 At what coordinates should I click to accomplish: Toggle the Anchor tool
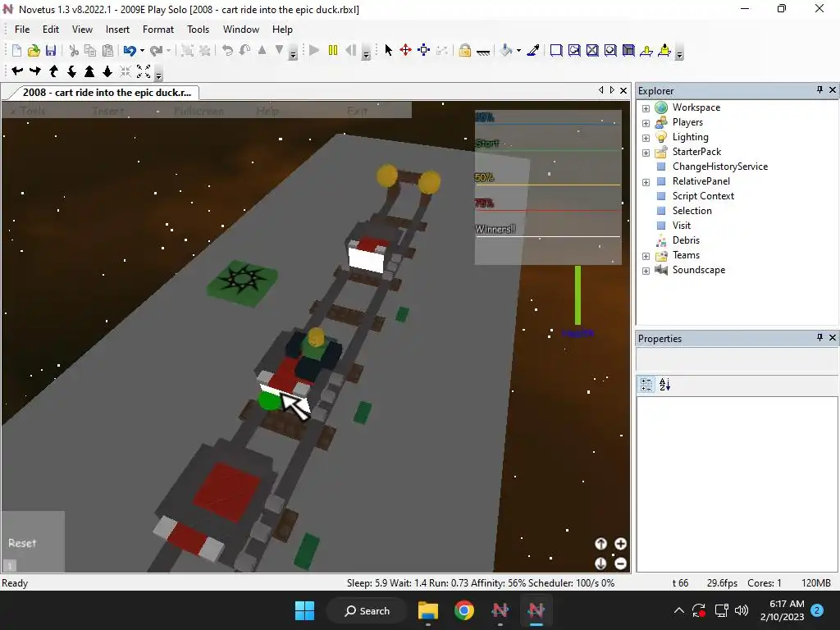tap(482, 52)
